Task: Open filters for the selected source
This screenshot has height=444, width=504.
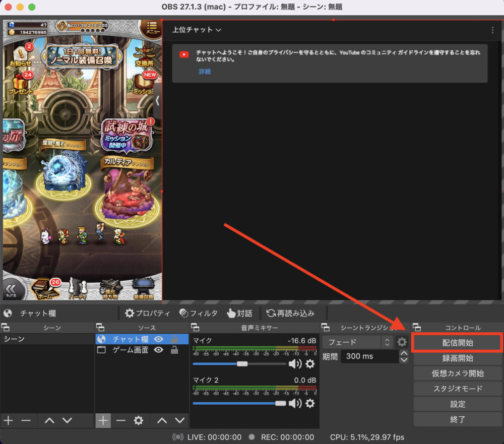Action: [x=198, y=313]
